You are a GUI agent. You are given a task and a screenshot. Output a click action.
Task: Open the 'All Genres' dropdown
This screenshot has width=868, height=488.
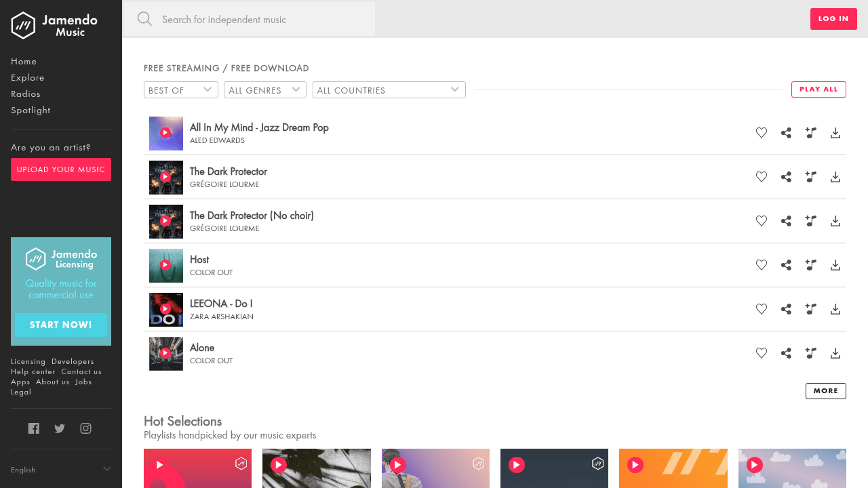point(265,90)
